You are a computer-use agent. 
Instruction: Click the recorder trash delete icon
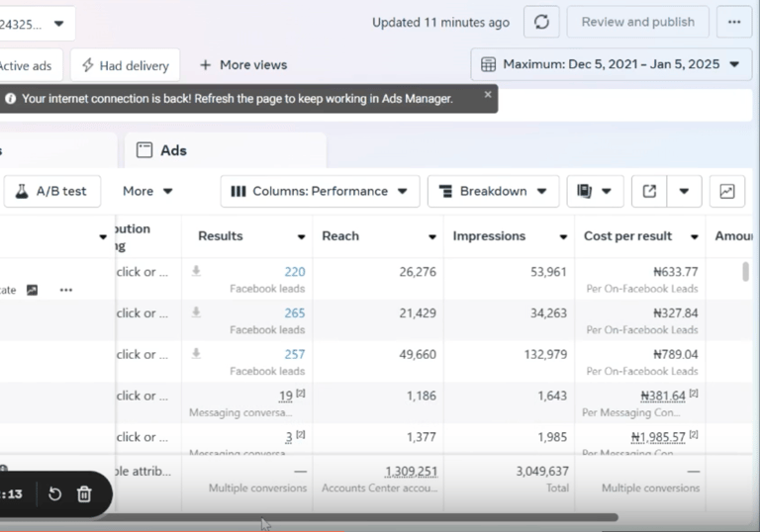84,494
